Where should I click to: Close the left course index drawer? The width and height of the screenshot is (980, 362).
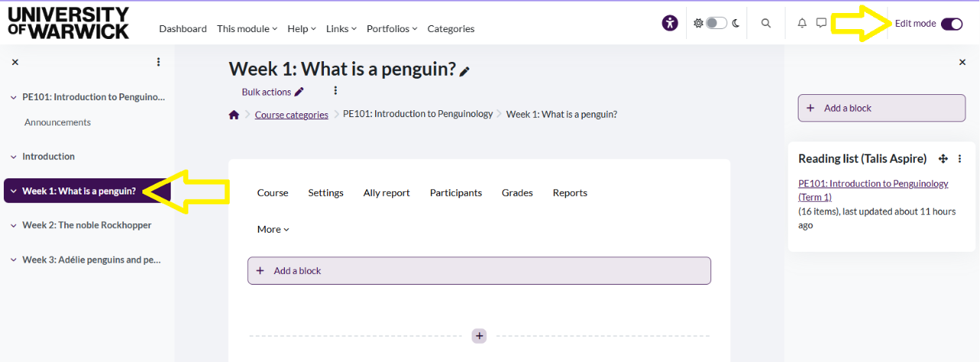pyautogui.click(x=15, y=62)
